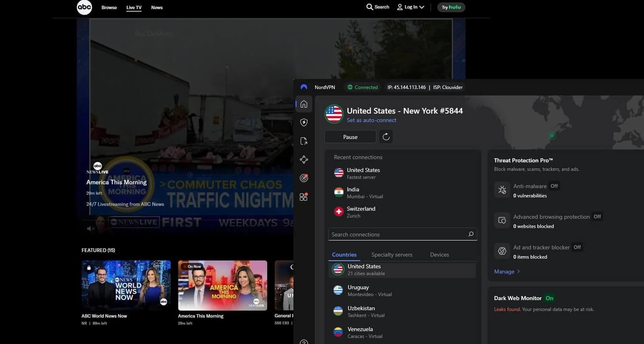Select United States 21 cities row

(402, 269)
